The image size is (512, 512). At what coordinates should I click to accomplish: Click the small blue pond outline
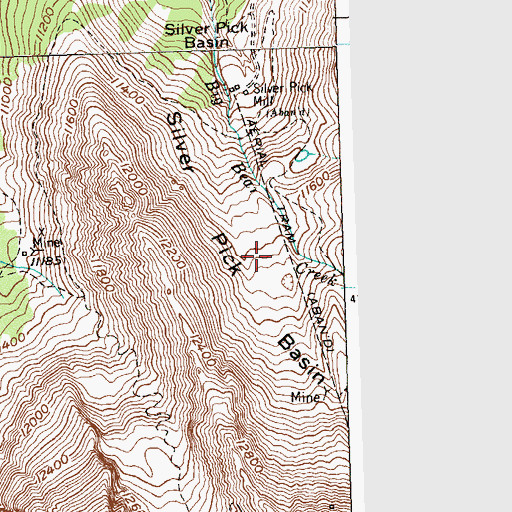302,156
